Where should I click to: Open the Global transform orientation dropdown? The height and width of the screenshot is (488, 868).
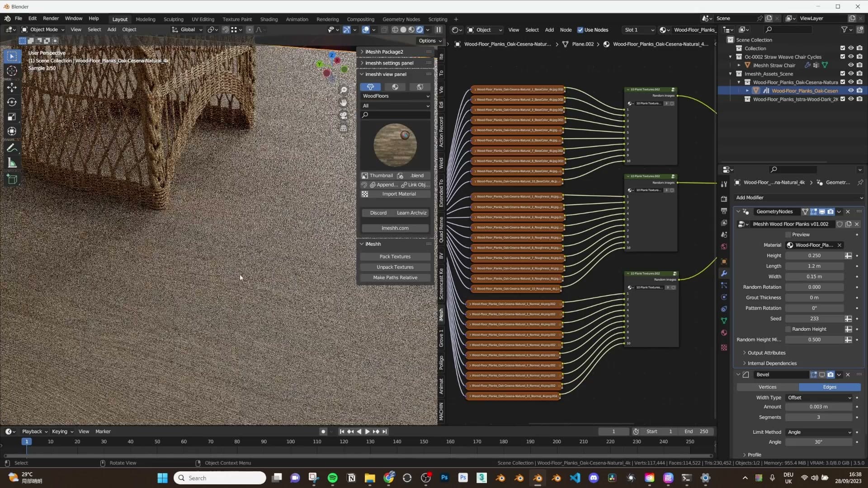tap(187, 30)
